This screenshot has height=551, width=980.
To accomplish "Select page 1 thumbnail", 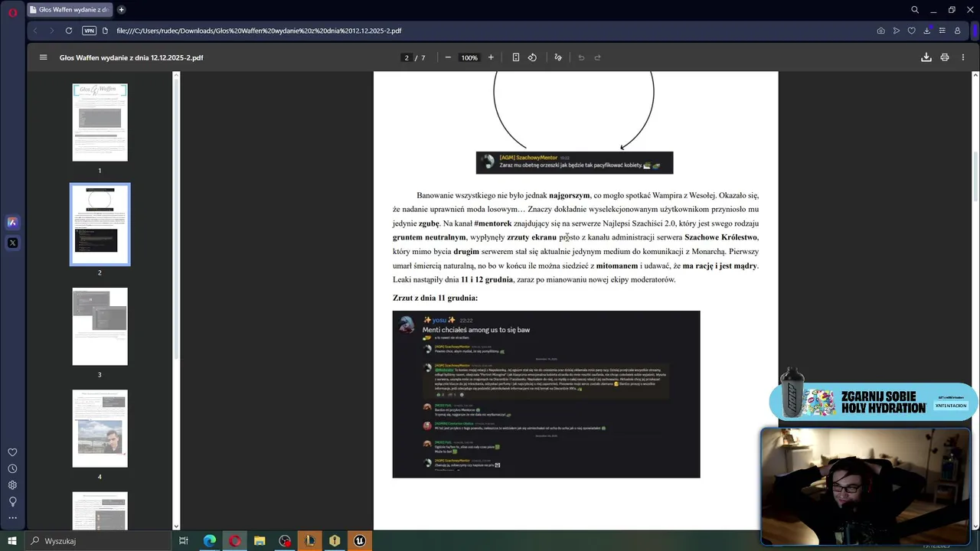I will [100, 122].
